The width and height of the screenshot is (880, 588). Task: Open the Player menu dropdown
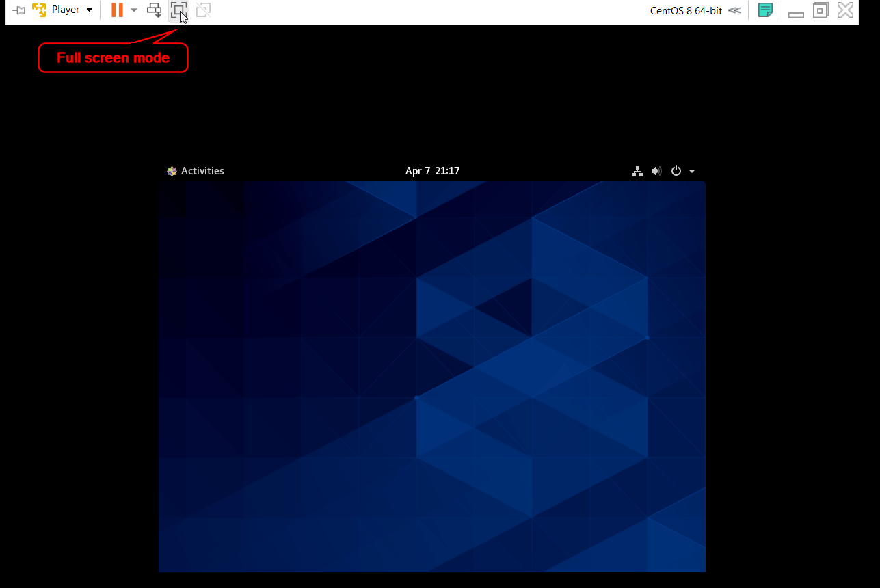pos(89,10)
